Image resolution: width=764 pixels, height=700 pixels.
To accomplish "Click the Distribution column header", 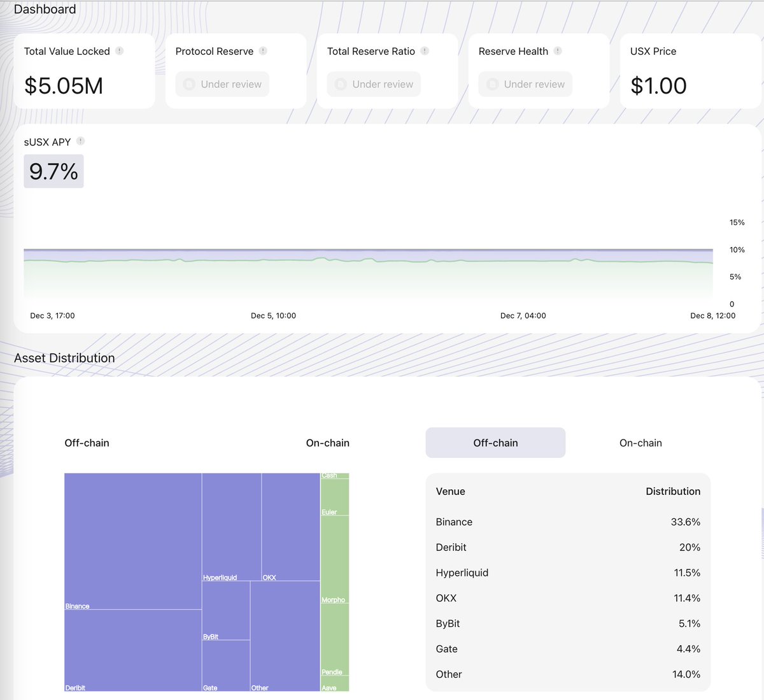I will point(673,491).
